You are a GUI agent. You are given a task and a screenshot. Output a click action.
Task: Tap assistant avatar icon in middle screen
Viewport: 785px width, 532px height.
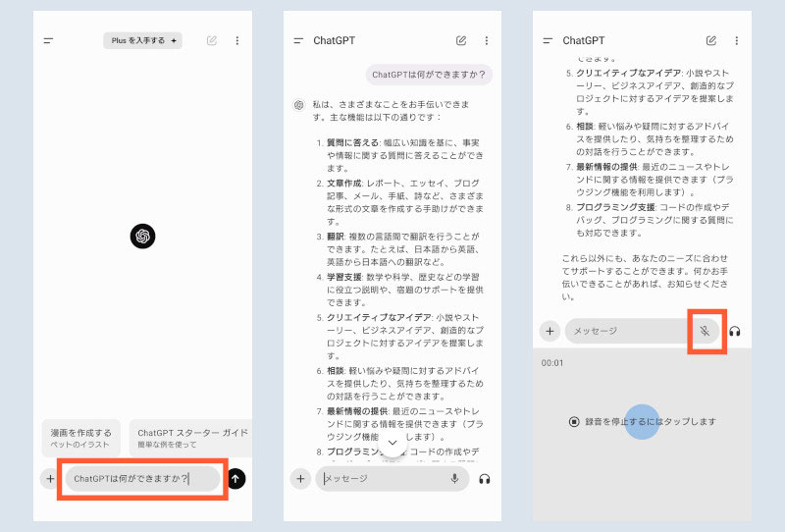299,105
